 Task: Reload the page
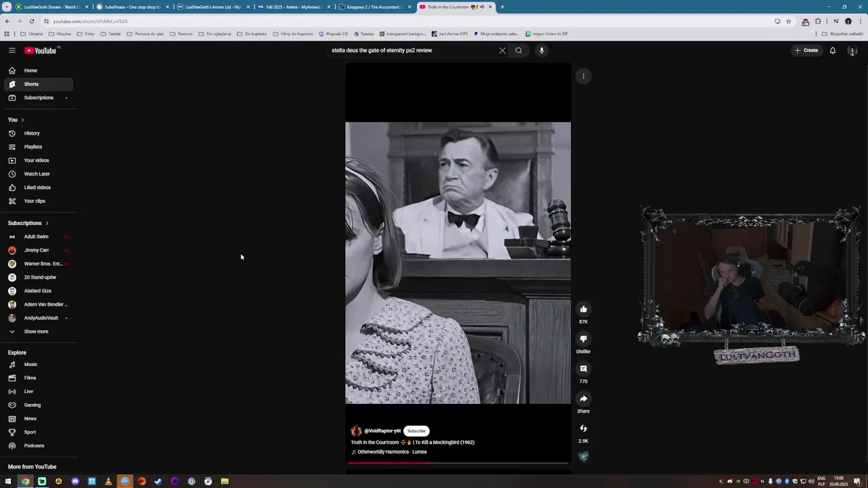(x=31, y=21)
